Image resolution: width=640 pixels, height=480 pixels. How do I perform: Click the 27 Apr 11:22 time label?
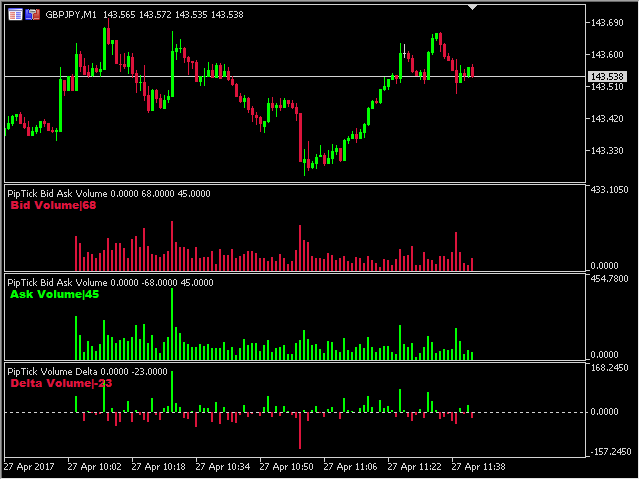tap(414, 467)
